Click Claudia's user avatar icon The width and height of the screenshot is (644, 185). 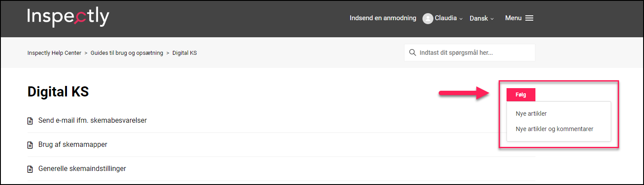428,18
